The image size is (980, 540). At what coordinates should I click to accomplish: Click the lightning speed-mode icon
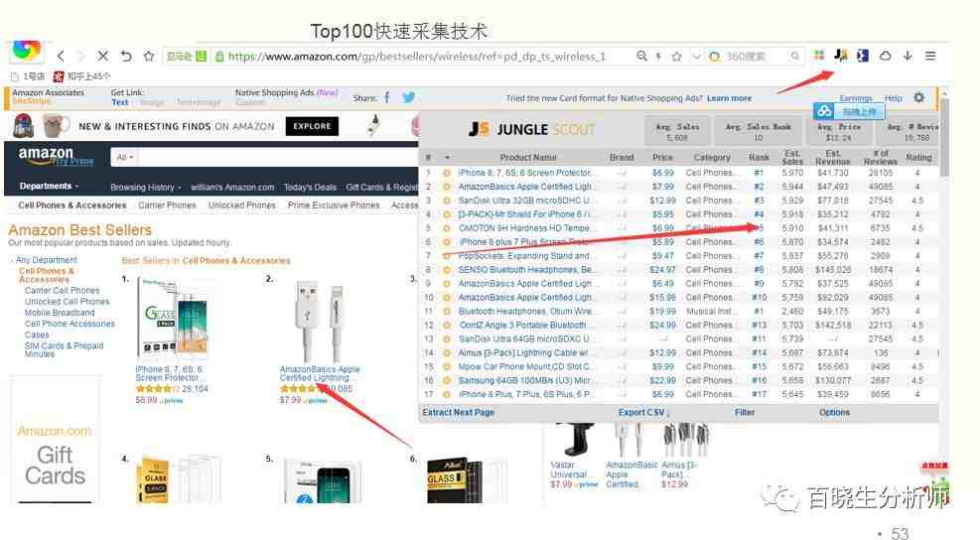coord(658,57)
